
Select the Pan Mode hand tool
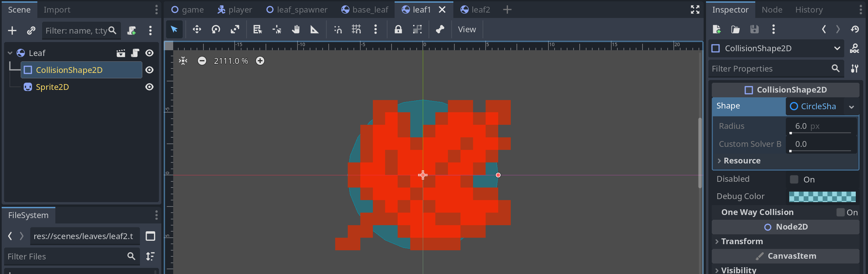(296, 30)
